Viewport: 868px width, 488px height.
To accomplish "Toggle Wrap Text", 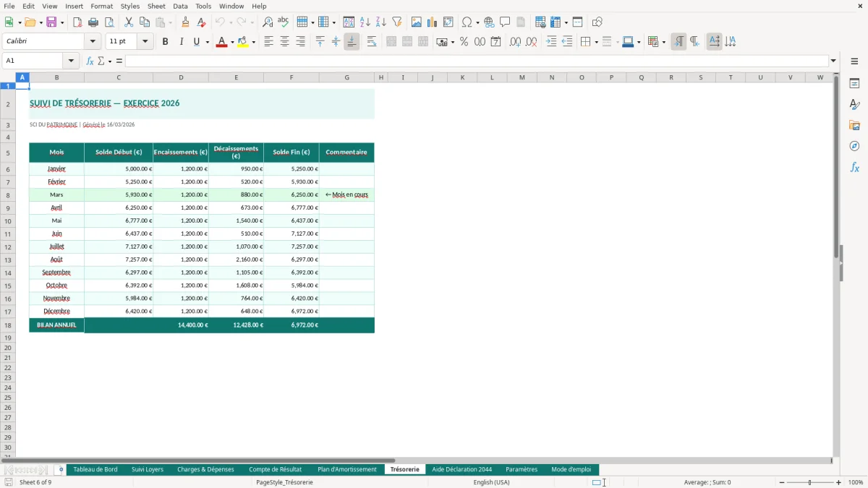I will point(372,42).
